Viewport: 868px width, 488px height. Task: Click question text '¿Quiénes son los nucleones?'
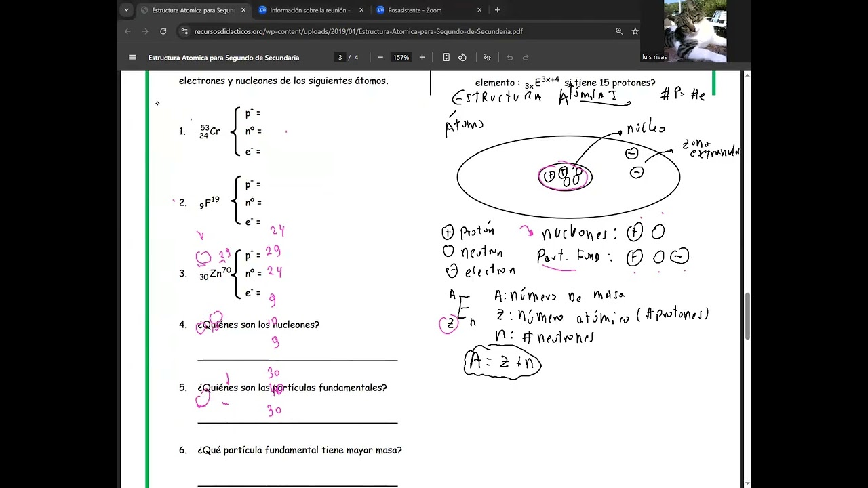258,325
